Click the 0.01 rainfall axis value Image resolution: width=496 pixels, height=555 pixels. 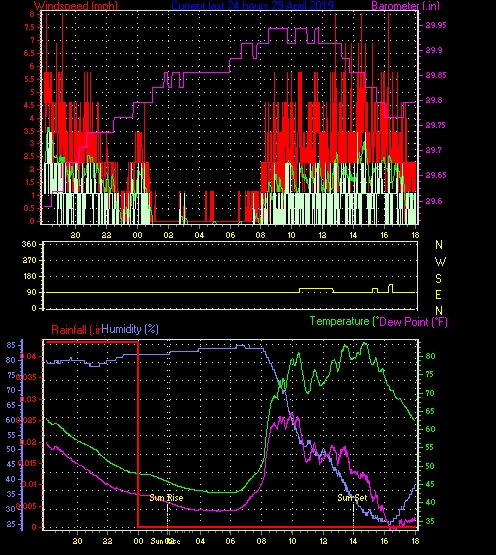point(29,484)
